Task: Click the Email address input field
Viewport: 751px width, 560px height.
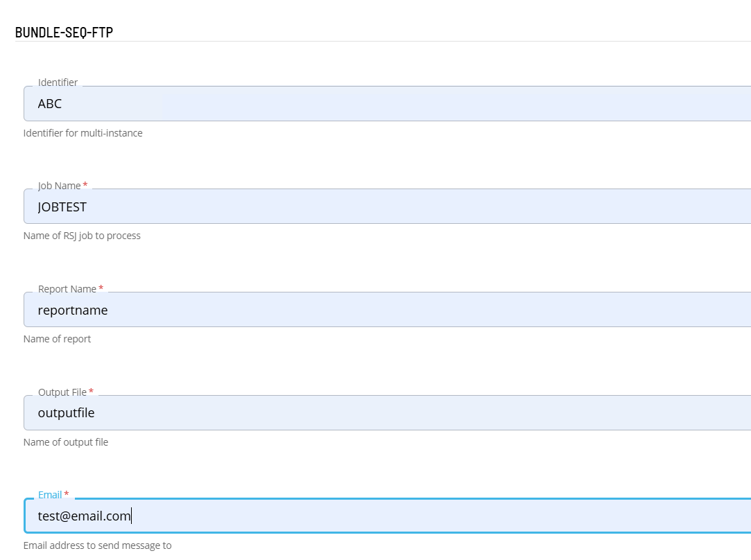Action: pos(388,516)
